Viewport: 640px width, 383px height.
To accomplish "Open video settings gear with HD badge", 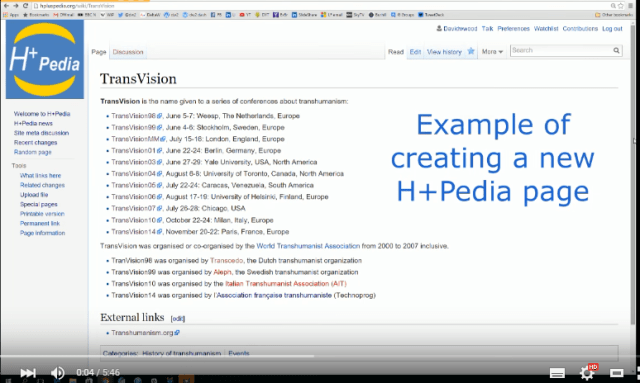I will point(588,372).
